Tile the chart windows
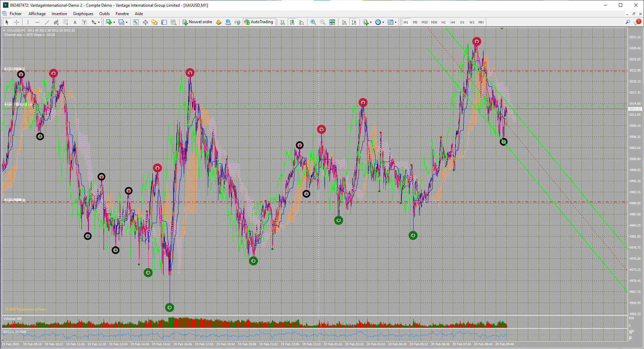 click(332, 22)
